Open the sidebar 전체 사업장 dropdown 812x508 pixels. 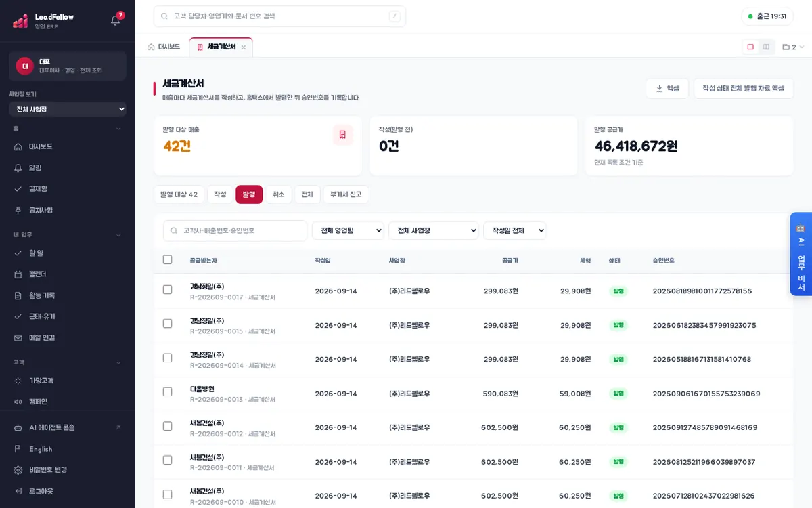point(68,109)
